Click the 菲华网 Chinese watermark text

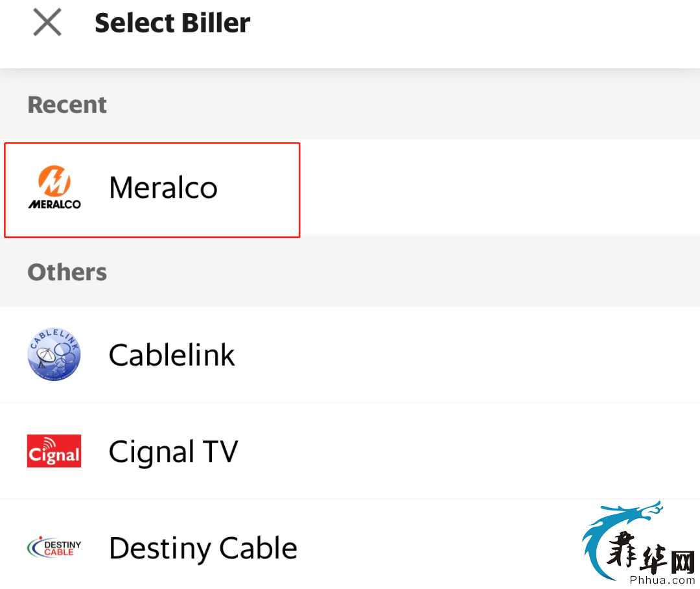(x=651, y=553)
